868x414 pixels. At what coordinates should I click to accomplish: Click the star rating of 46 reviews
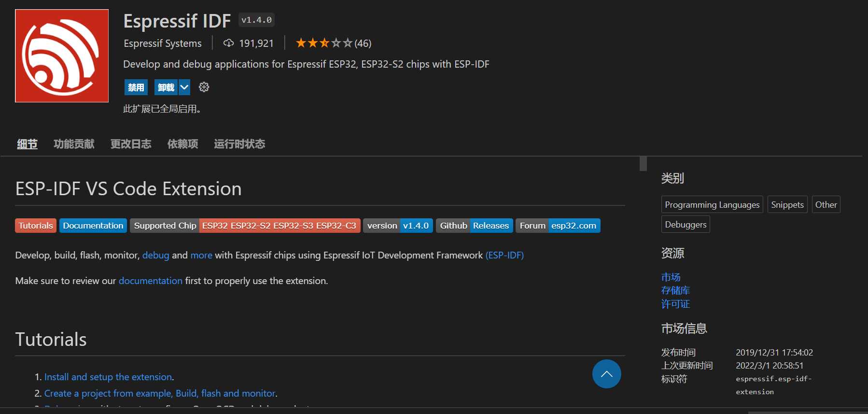[x=333, y=43]
